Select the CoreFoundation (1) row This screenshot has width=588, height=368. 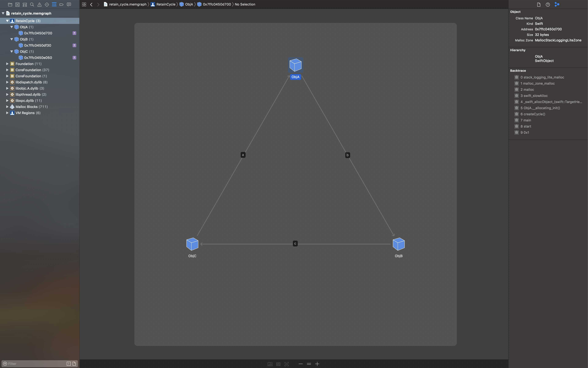[40, 76]
